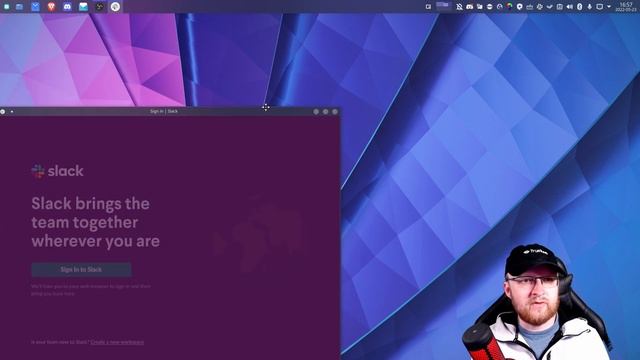
Task: Open the Discord tray icon
Action: (469, 7)
